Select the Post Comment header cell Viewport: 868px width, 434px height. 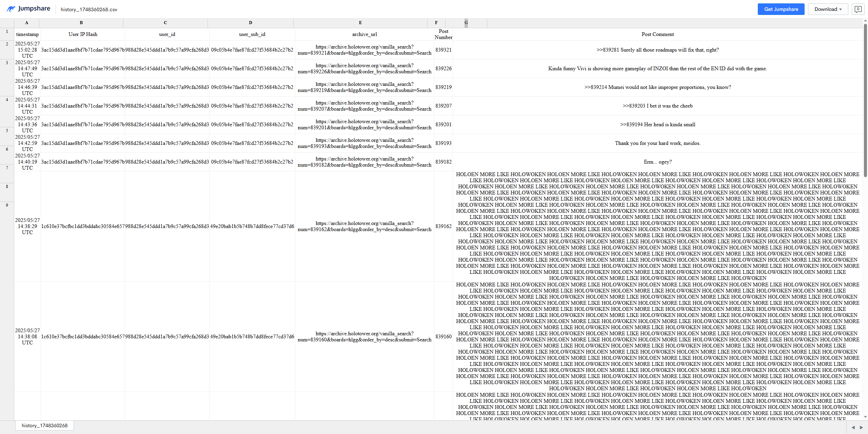pyautogui.click(x=657, y=34)
